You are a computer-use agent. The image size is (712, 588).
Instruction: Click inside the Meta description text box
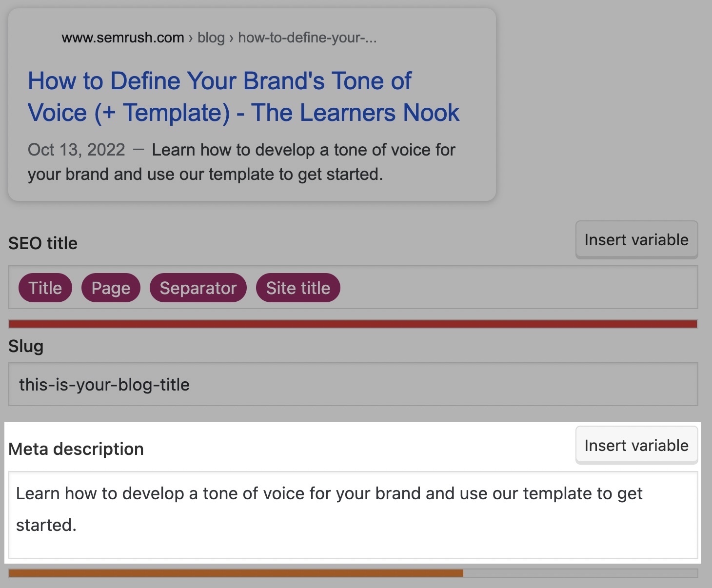click(x=341, y=512)
